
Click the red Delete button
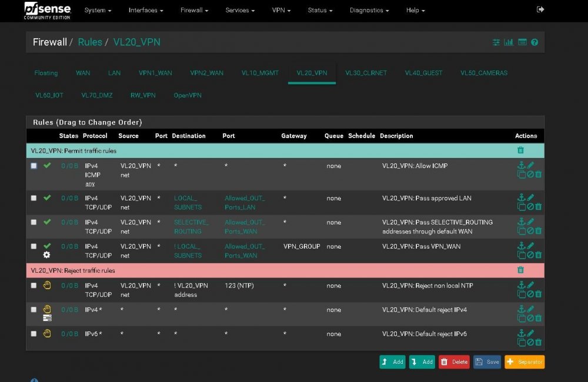(x=454, y=362)
